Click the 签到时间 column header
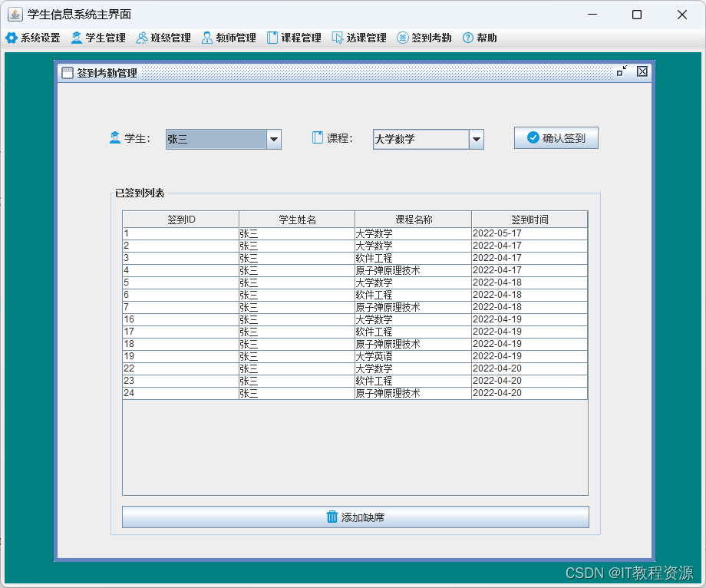This screenshot has width=706, height=588. tap(529, 220)
